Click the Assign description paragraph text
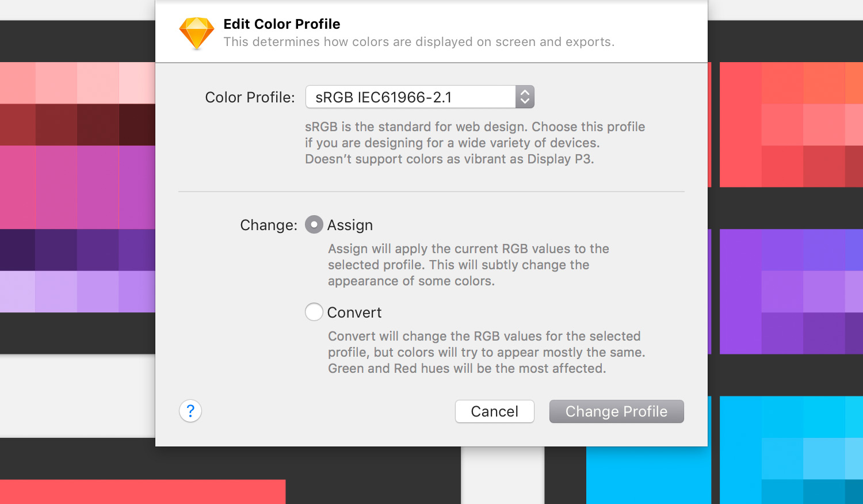The height and width of the screenshot is (504, 863). click(468, 265)
